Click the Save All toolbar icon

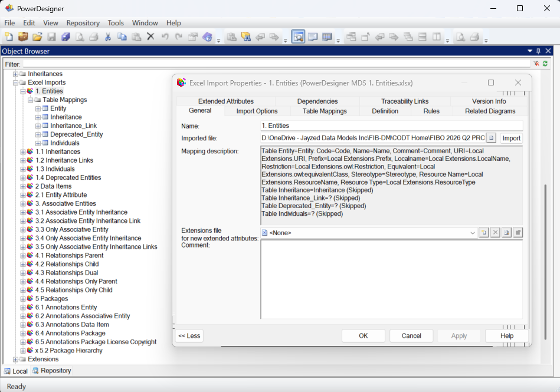point(66,37)
